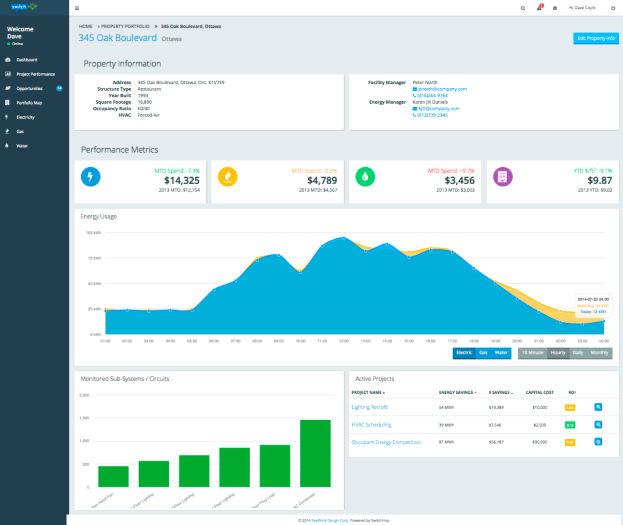Switch chart to Gas
The image size is (623, 525).
[483, 353]
